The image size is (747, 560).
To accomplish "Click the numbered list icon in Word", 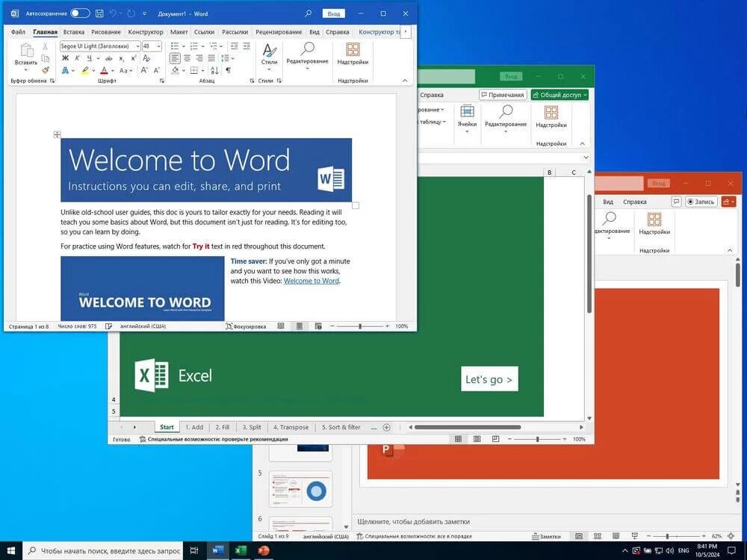I will [x=194, y=46].
